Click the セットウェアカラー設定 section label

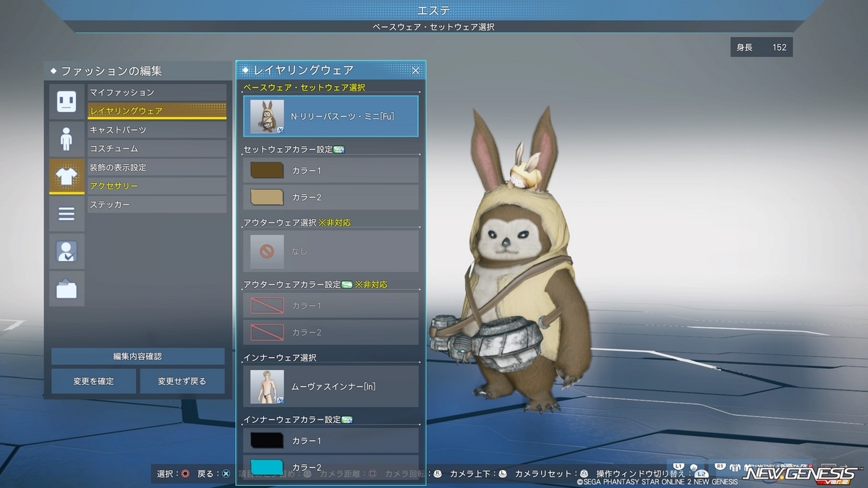[288, 150]
